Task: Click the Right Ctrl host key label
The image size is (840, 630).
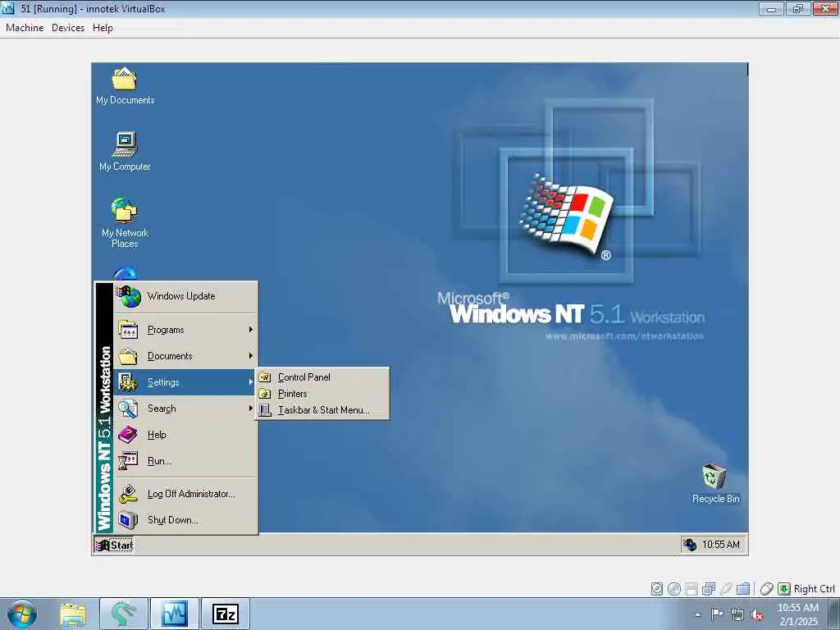Action: pyautogui.click(x=814, y=589)
